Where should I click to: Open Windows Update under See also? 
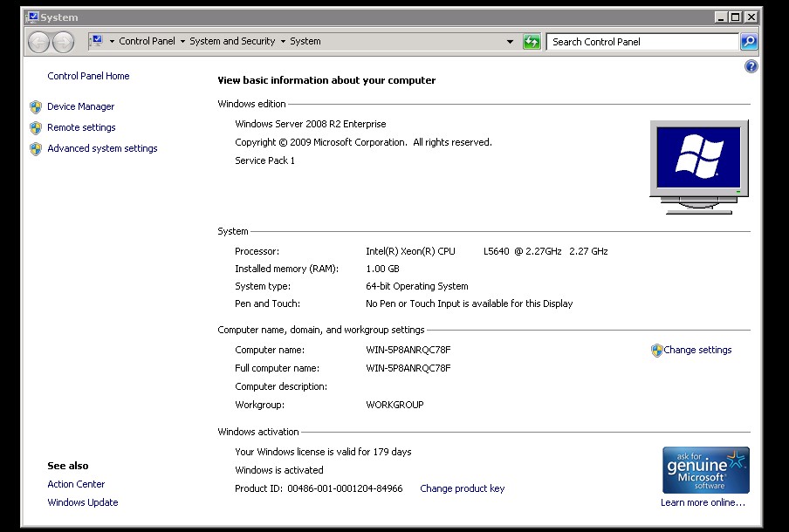[x=83, y=502]
